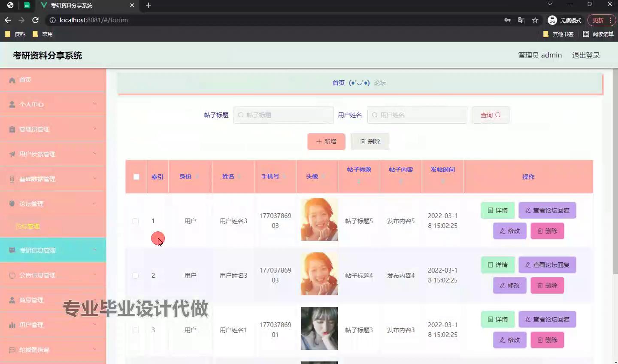Expand 个人中心 using its chevron
This screenshot has height=364, width=618.
click(94, 103)
